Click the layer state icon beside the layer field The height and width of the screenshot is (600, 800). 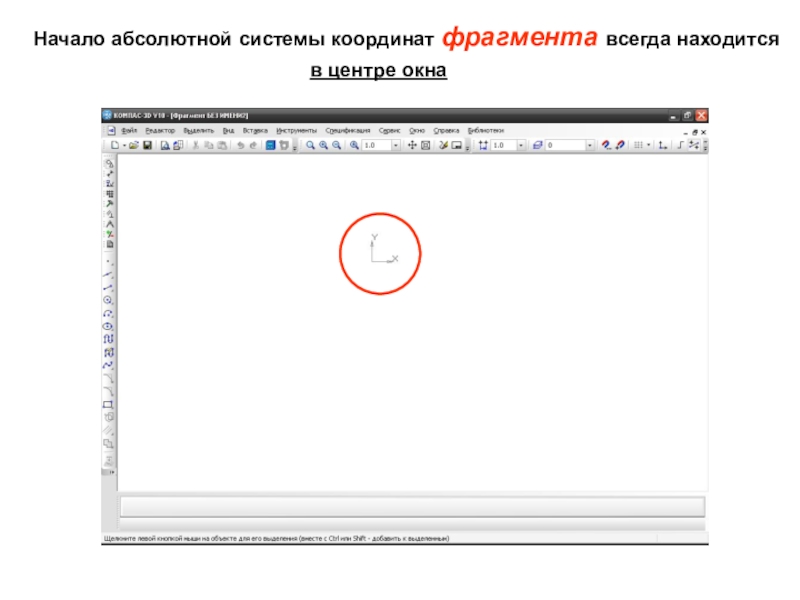click(x=537, y=146)
